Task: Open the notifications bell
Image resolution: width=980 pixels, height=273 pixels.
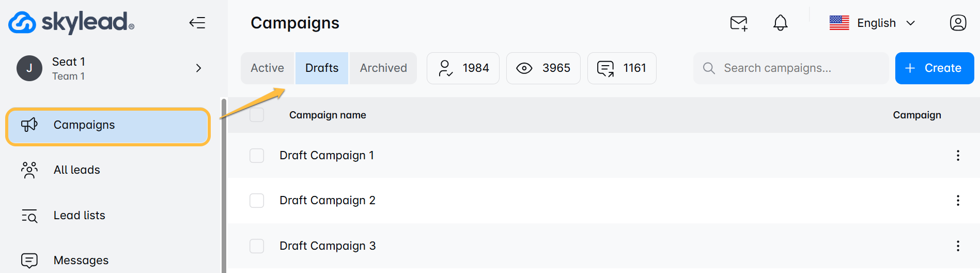Action: tap(780, 23)
